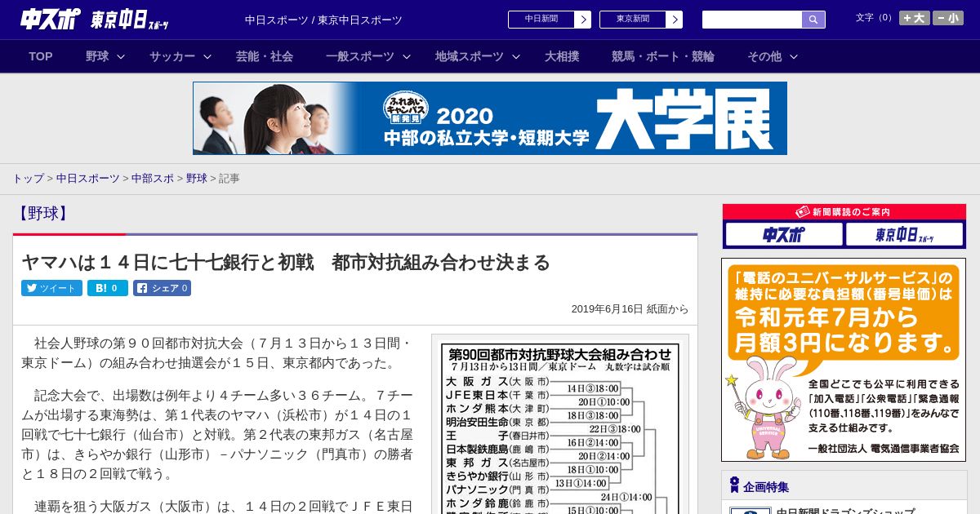Click the トップ breadcrumb link
Screen dimensions: 980x514
(x=28, y=178)
